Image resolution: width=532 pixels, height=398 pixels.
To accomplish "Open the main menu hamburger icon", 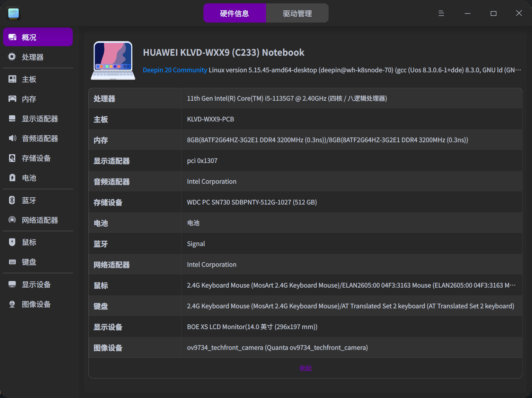I will click(x=441, y=13).
